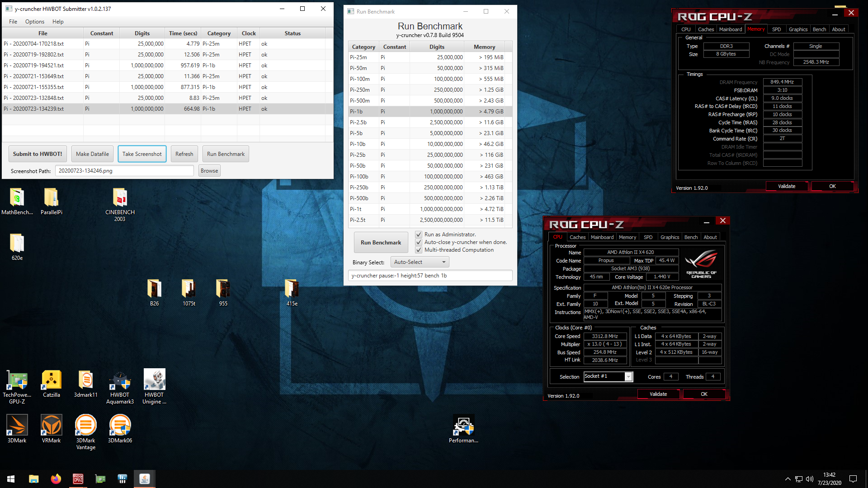The width and height of the screenshot is (868, 488).
Task: Show hidden system tray icons
Action: tap(788, 479)
